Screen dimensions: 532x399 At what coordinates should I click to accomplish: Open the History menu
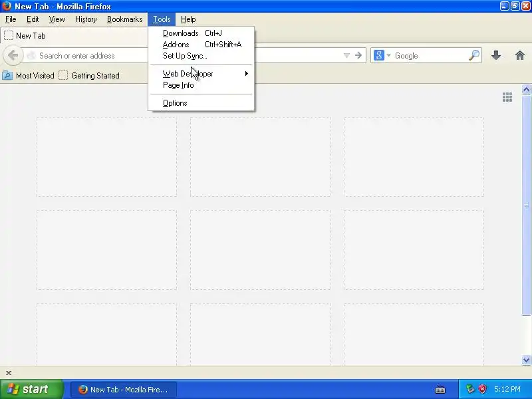pos(86,19)
